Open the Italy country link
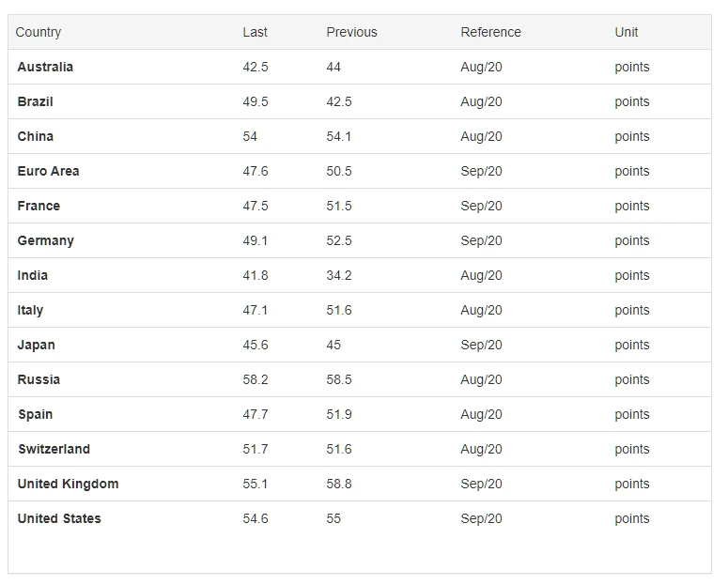This screenshot has height=585, width=728. point(30,310)
